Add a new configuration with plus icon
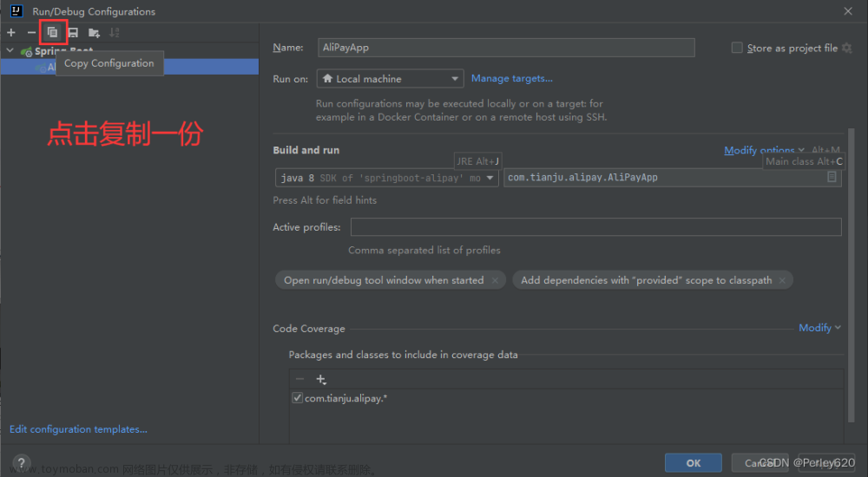868x477 pixels. 11,33
